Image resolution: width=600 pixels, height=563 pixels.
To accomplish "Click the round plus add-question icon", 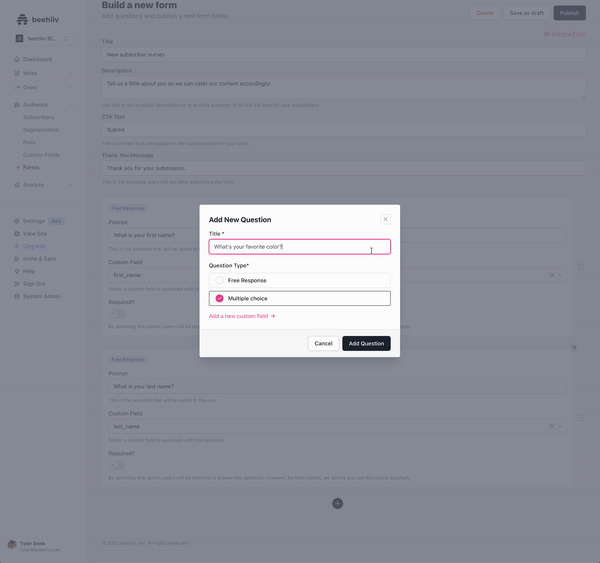I will 338,503.
